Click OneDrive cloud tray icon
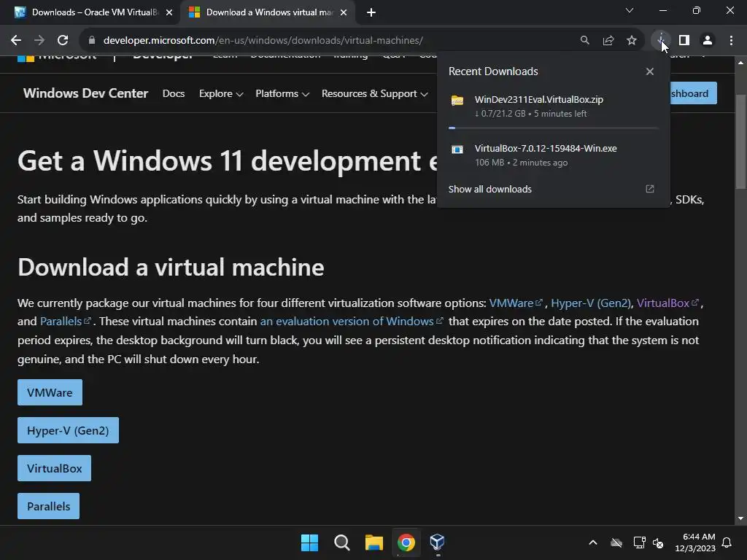 [616, 542]
